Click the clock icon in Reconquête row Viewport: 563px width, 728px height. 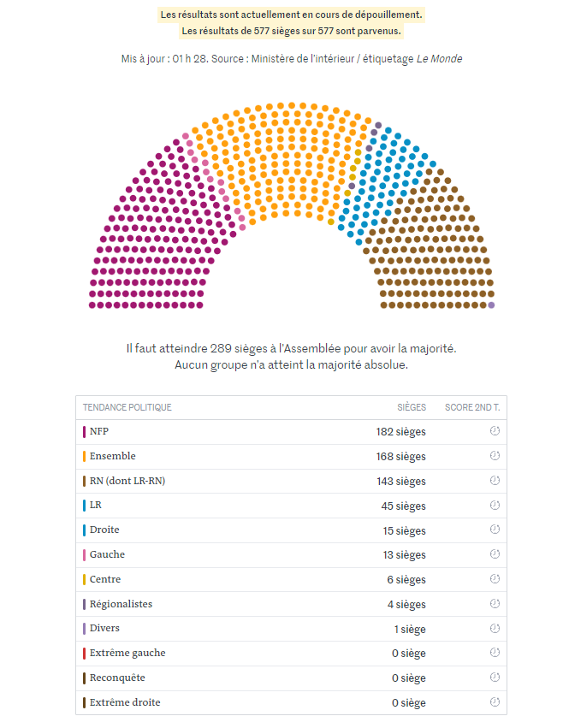(495, 677)
